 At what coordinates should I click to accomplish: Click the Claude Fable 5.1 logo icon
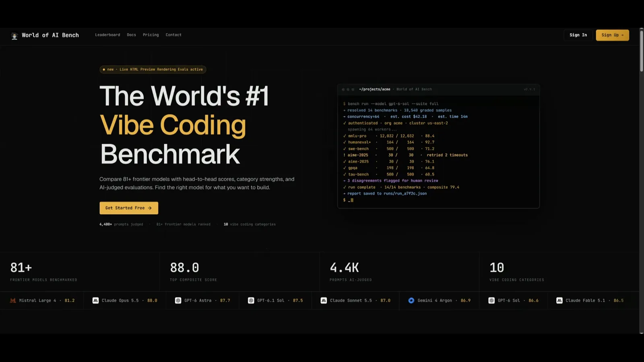coord(559,300)
